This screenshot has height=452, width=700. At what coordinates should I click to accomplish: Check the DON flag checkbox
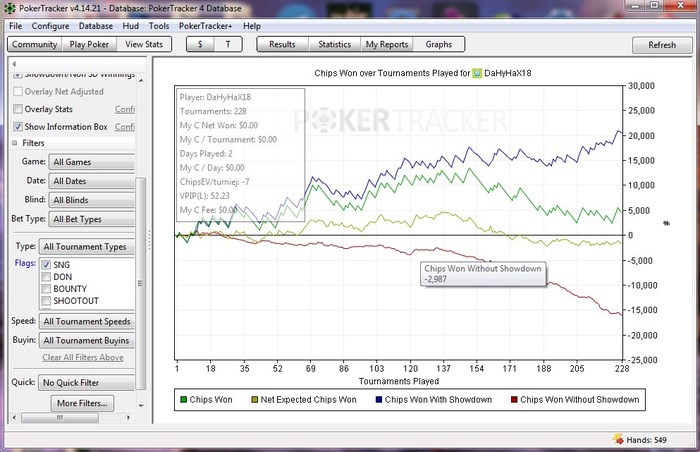click(x=46, y=277)
